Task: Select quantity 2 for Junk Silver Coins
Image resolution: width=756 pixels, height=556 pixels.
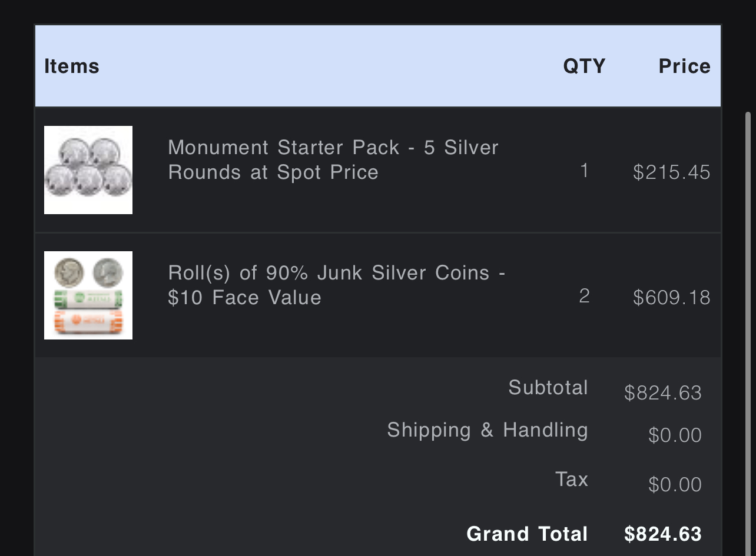Action: tap(584, 296)
